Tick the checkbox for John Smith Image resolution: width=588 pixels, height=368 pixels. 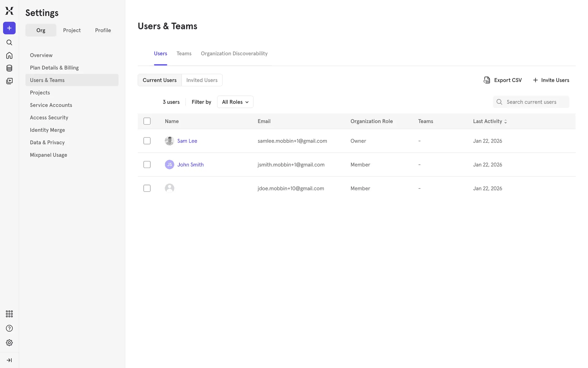[x=147, y=165]
